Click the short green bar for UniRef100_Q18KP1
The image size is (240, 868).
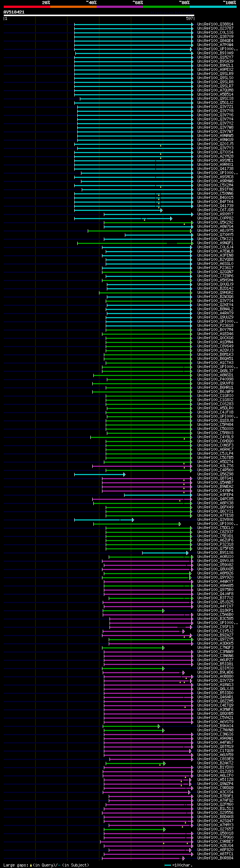[x=133, y=611]
